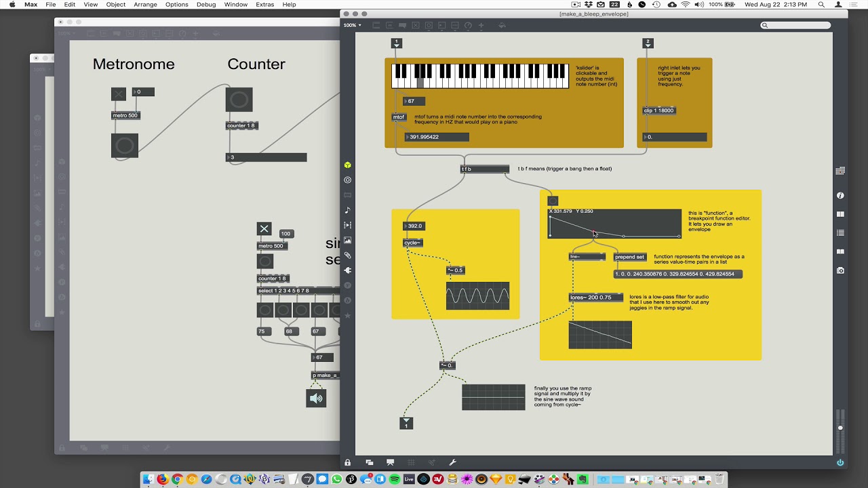Click the bang above the function editor
The image size is (868, 488).
coord(553,201)
